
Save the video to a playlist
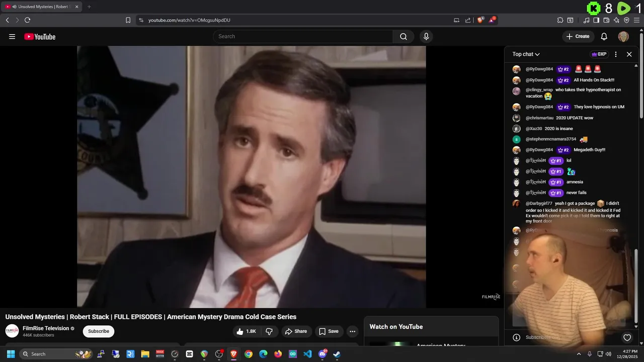tap(329, 331)
